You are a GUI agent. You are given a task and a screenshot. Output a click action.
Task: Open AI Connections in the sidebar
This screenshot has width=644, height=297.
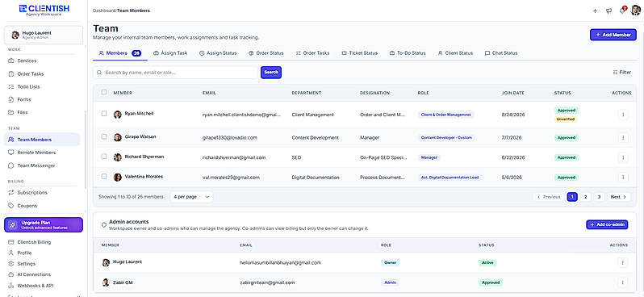tap(34, 274)
